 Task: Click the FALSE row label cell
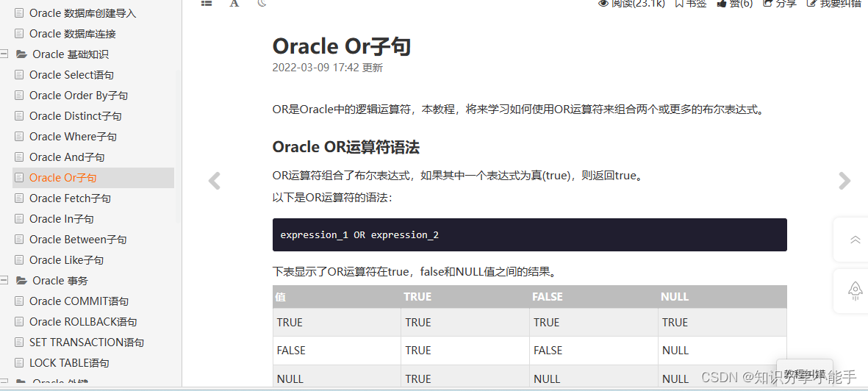(x=337, y=351)
